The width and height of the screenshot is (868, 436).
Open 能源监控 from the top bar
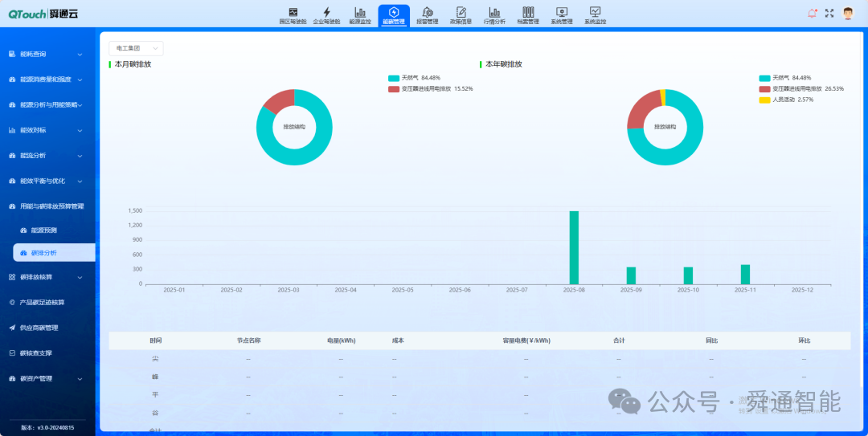coord(360,13)
